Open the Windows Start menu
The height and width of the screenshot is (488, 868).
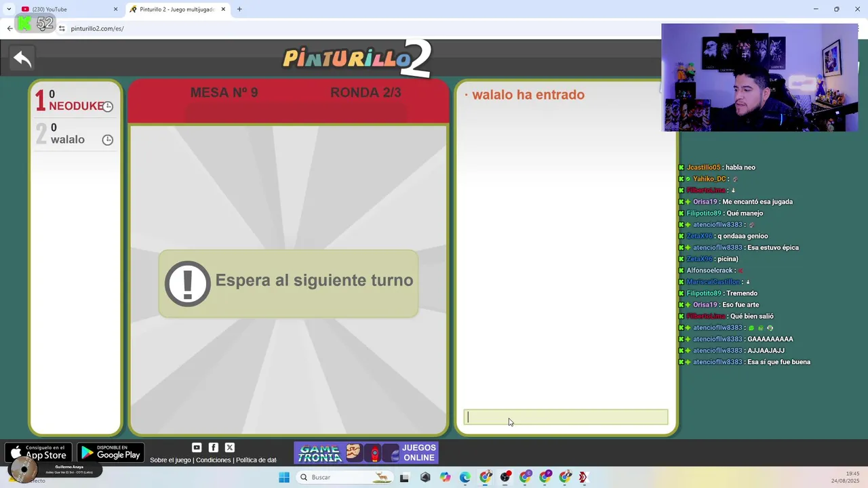(x=284, y=477)
